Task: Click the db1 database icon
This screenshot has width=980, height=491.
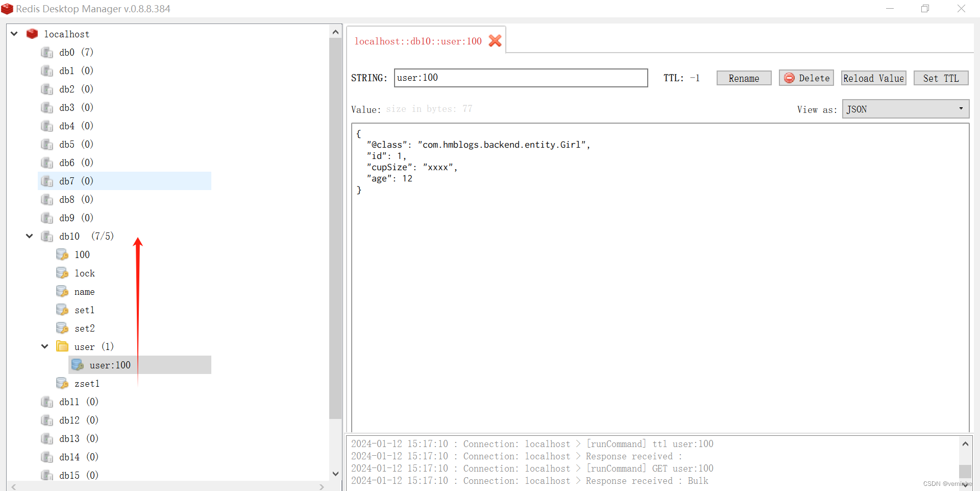Action: point(47,71)
